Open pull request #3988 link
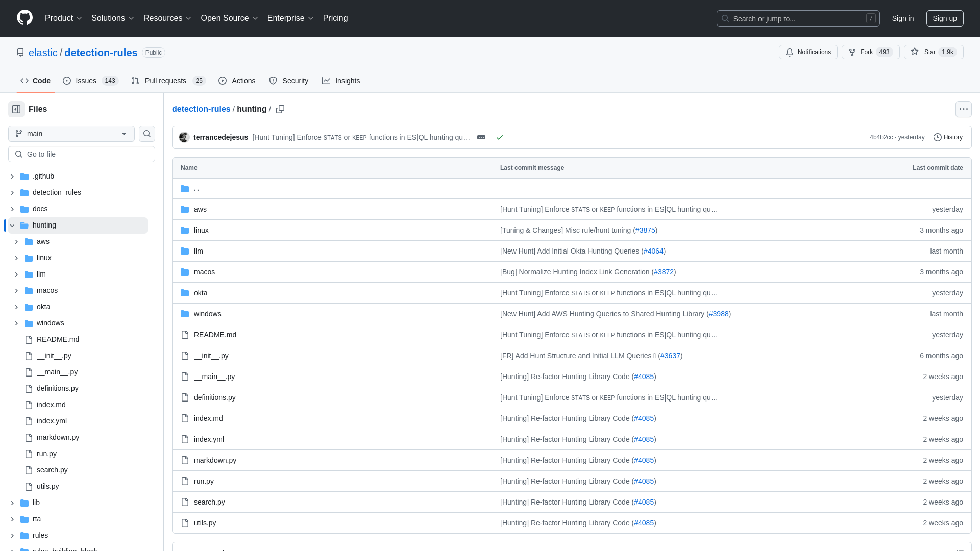Screen dimensions: 980x551 coord(719,314)
